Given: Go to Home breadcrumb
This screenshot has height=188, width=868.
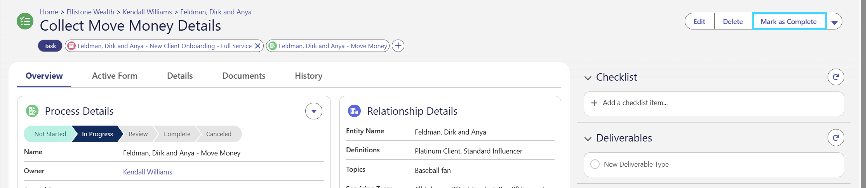Looking at the screenshot, I should pos(49,12).
